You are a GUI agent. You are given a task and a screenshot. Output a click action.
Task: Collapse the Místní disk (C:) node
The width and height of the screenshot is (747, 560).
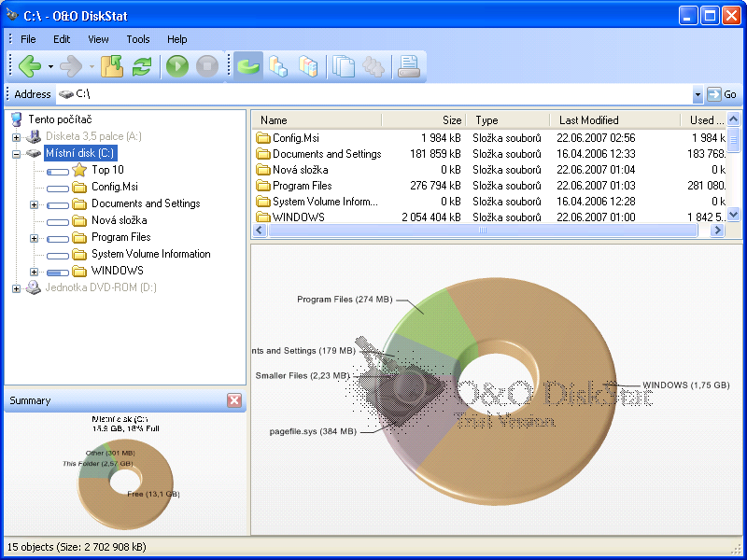coord(16,154)
